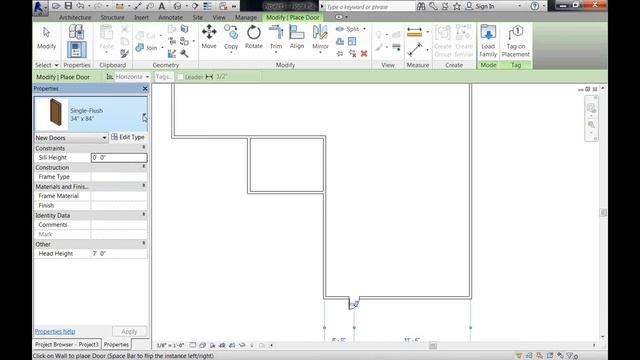Click the red Delete X icon
The height and width of the screenshot is (360, 640).
point(364,53)
